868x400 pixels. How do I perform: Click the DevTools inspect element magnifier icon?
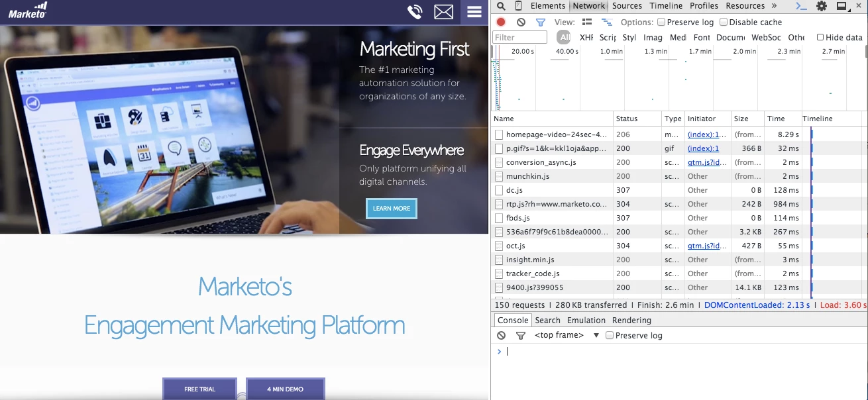tap(501, 6)
